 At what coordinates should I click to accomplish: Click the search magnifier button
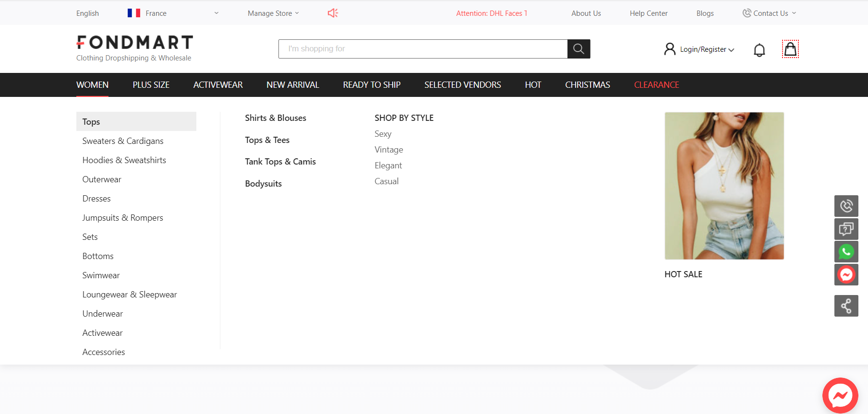[x=579, y=49]
